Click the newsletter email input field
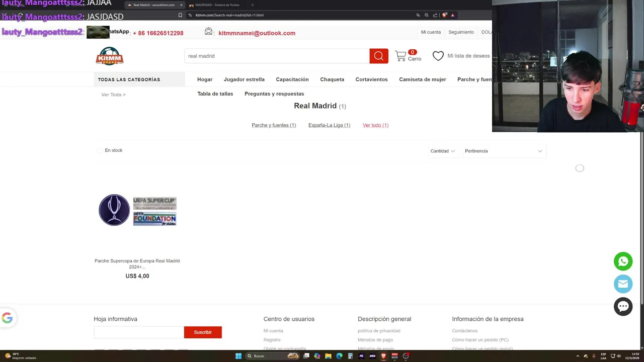644x362 pixels. click(x=139, y=332)
